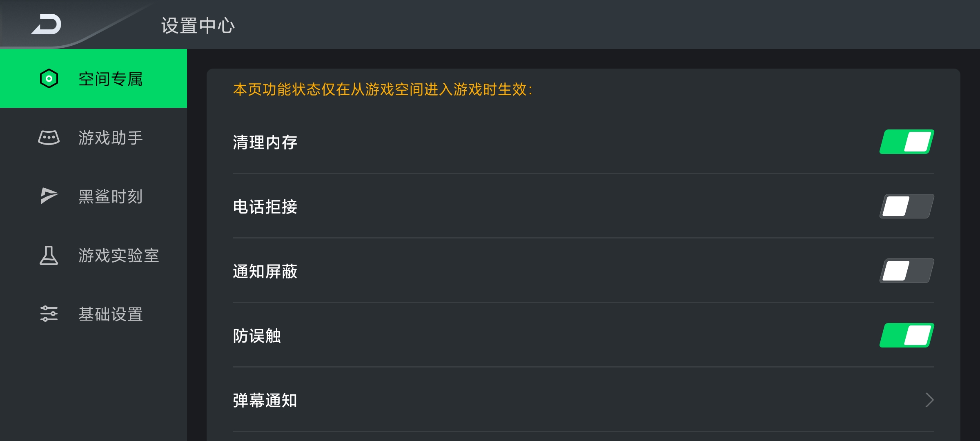Switch to the 黑鲨时刻 tab

(94, 196)
